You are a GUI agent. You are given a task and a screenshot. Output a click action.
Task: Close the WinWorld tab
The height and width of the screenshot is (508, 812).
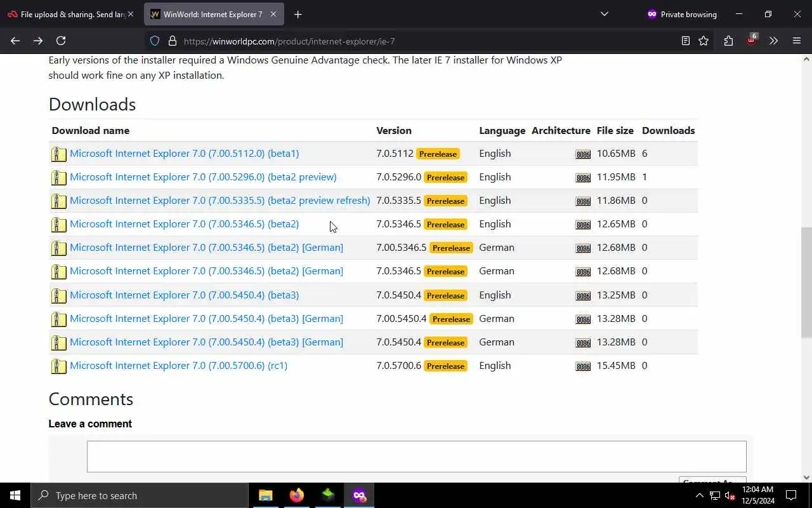coord(273,14)
